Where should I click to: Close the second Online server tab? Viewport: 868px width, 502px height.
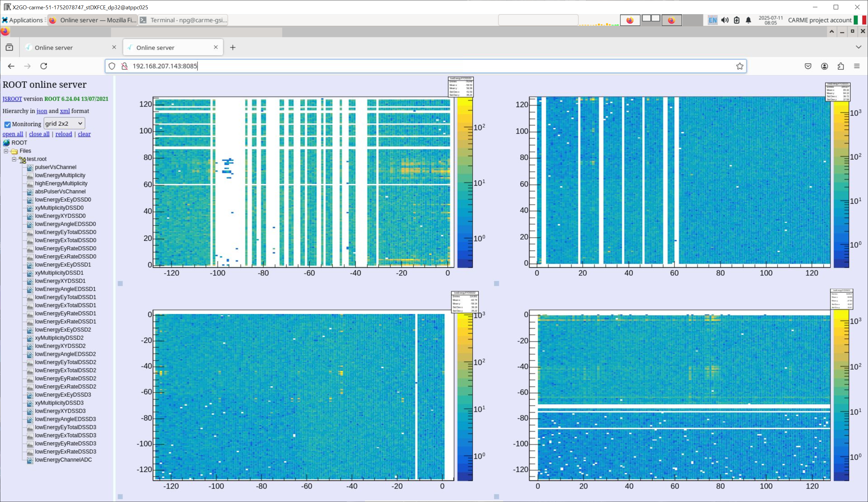point(216,47)
